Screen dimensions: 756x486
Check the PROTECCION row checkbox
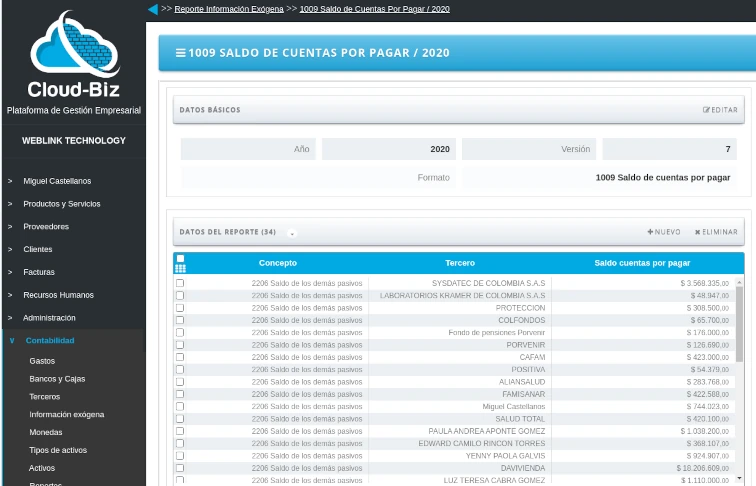point(180,308)
